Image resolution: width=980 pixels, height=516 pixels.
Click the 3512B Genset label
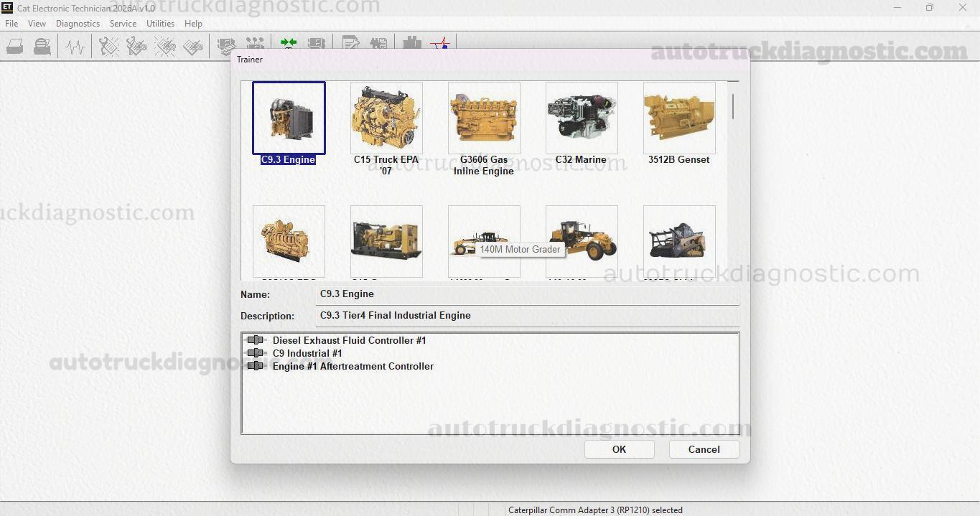(678, 160)
